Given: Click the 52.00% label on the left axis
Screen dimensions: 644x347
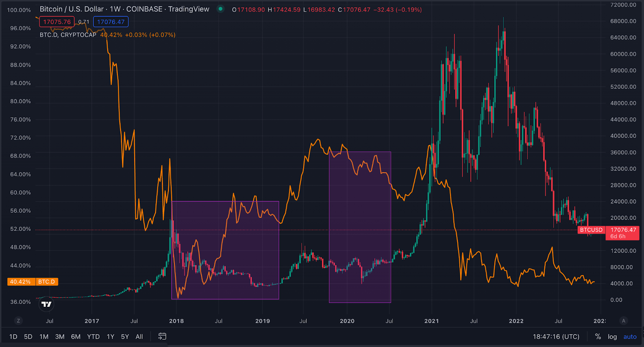Looking at the screenshot, I should pyautogui.click(x=21, y=229).
